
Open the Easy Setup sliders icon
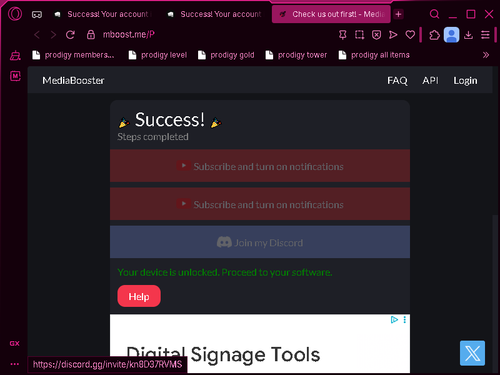485,35
